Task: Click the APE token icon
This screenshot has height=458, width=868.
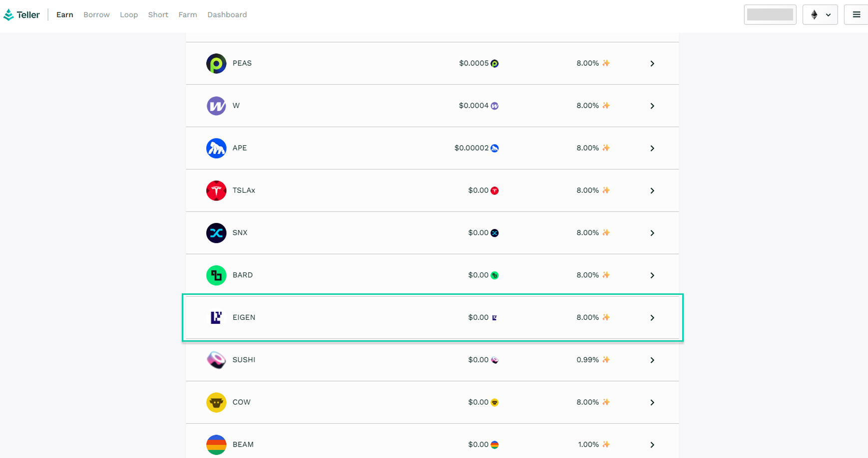Action: coord(216,148)
